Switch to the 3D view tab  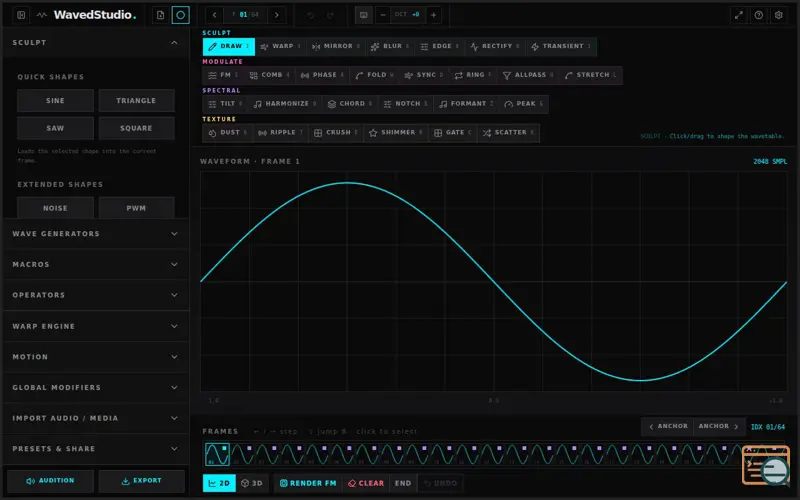coord(252,483)
